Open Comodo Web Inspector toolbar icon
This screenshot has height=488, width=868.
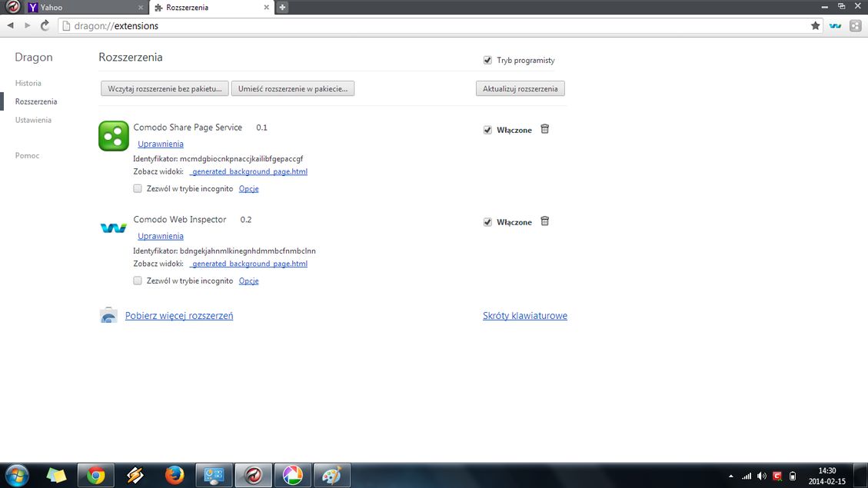[836, 25]
